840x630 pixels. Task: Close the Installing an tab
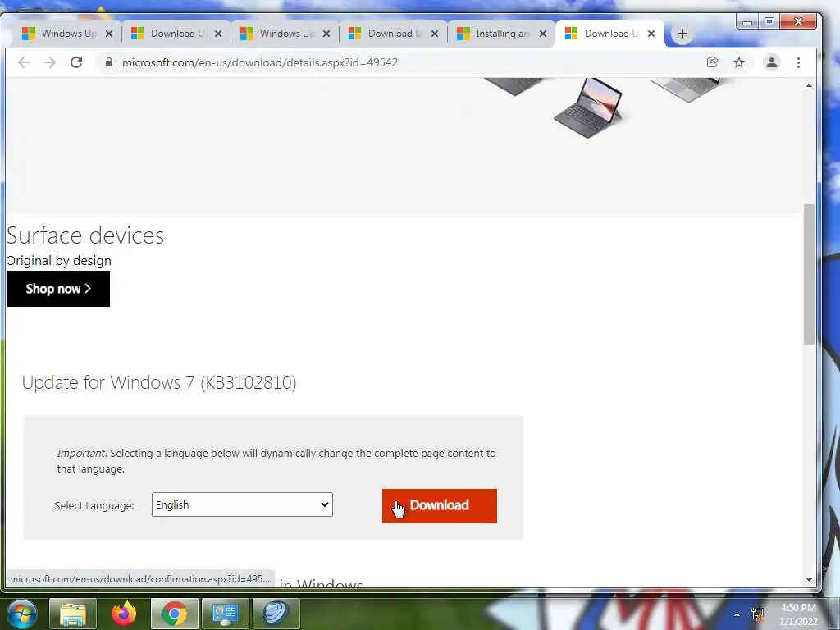pos(543,34)
